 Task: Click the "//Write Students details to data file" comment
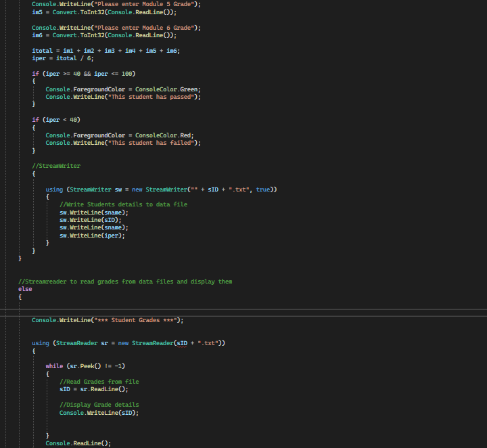tap(123, 204)
